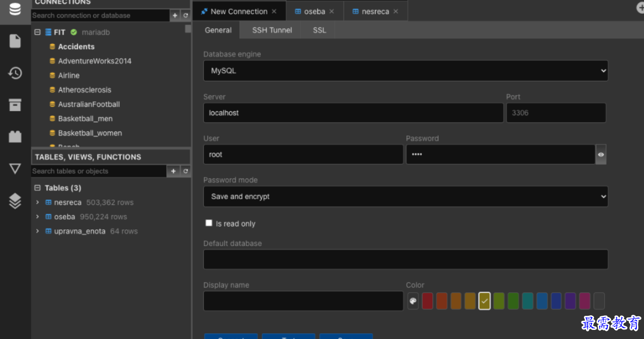
Task: Expand the oseba table node
Action: (x=37, y=217)
